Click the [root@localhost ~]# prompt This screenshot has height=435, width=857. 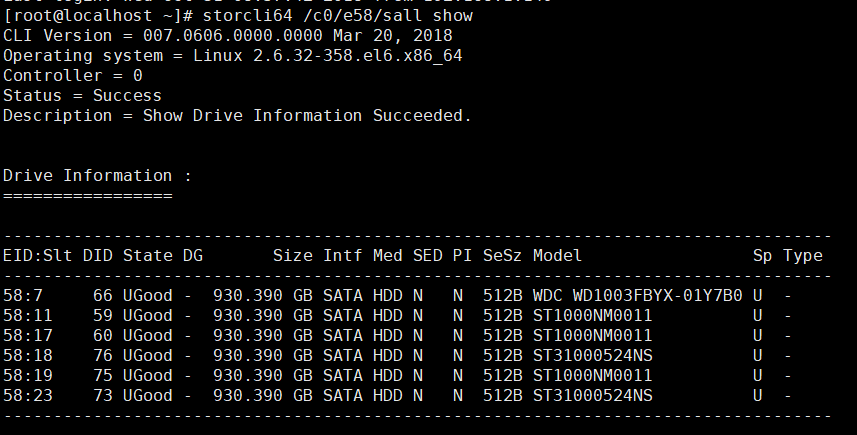point(98,15)
